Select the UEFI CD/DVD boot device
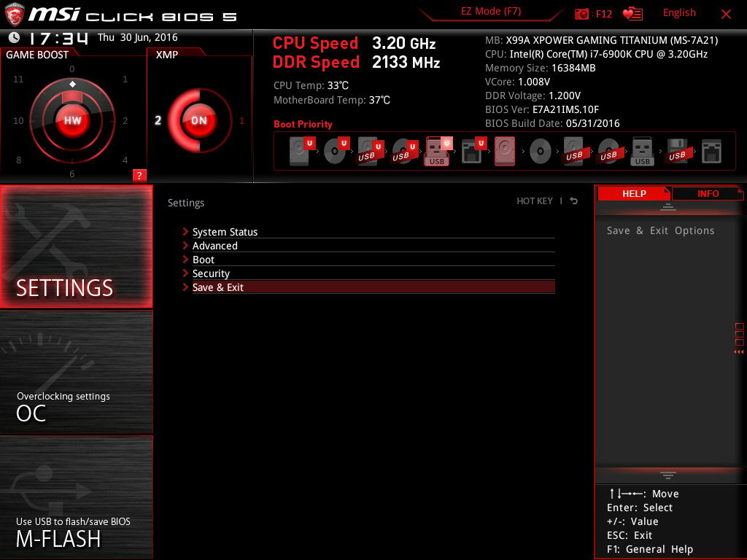The image size is (747, 560). [336, 151]
